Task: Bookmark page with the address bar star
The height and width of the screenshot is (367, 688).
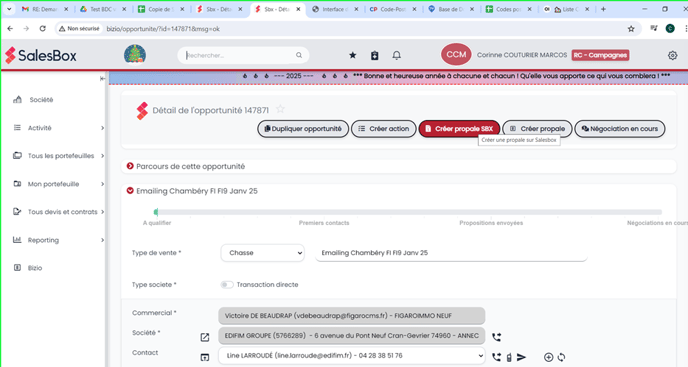Action: click(x=631, y=29)
